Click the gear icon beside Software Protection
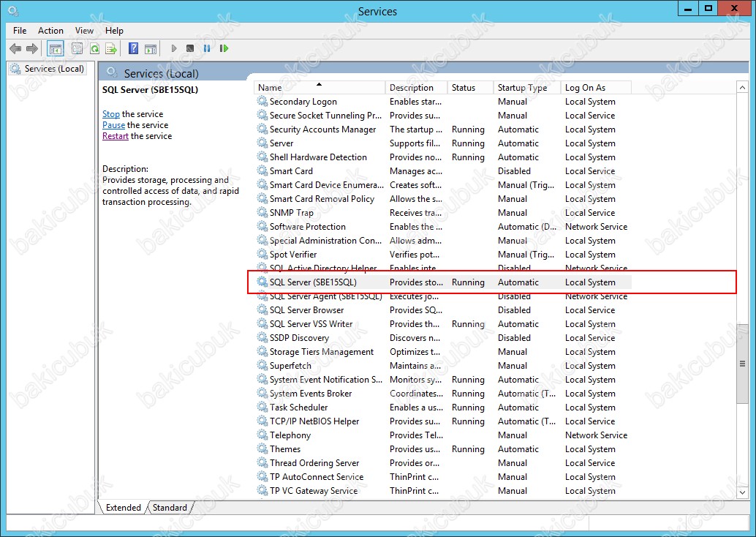Viewport: 756px width, 537px height. coord(262,226)
